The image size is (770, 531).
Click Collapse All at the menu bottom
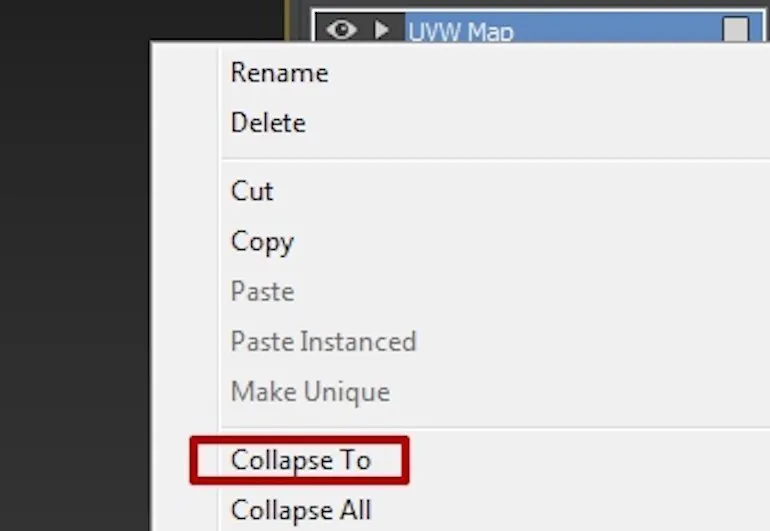click(301, 510)
